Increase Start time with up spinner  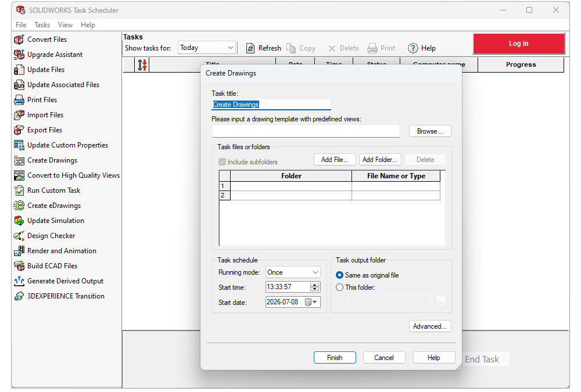[314, 285]
